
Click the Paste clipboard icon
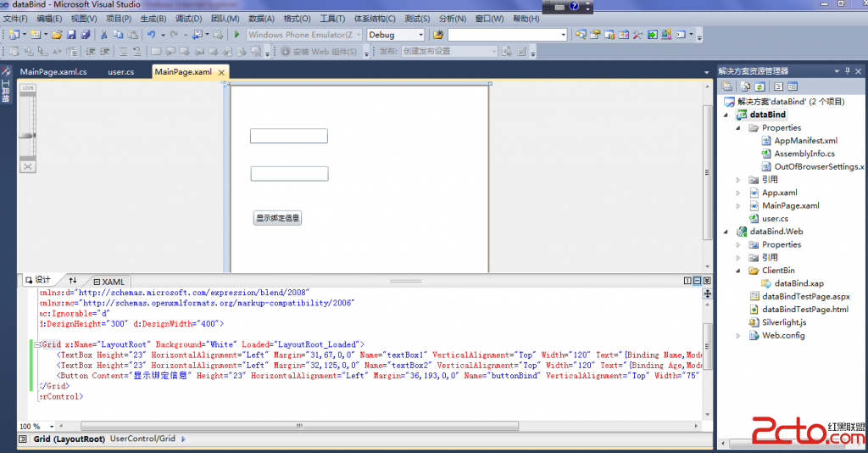coord(133,35)
